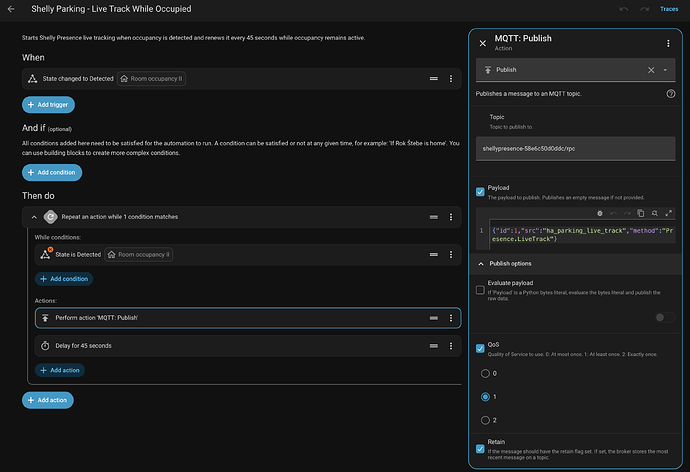690x472 pixels.
Task: Click Add condition under And if
Action: click(x=52, y=172)
